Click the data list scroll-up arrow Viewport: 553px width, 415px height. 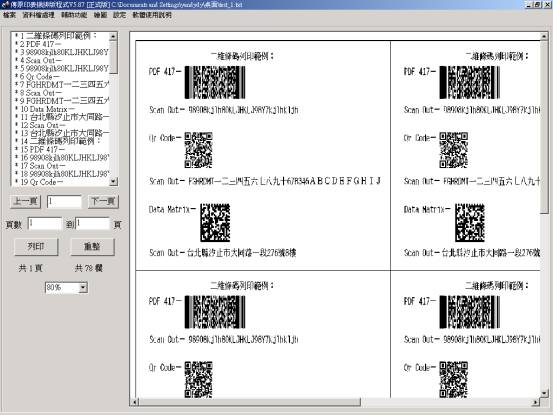(113, 36)
